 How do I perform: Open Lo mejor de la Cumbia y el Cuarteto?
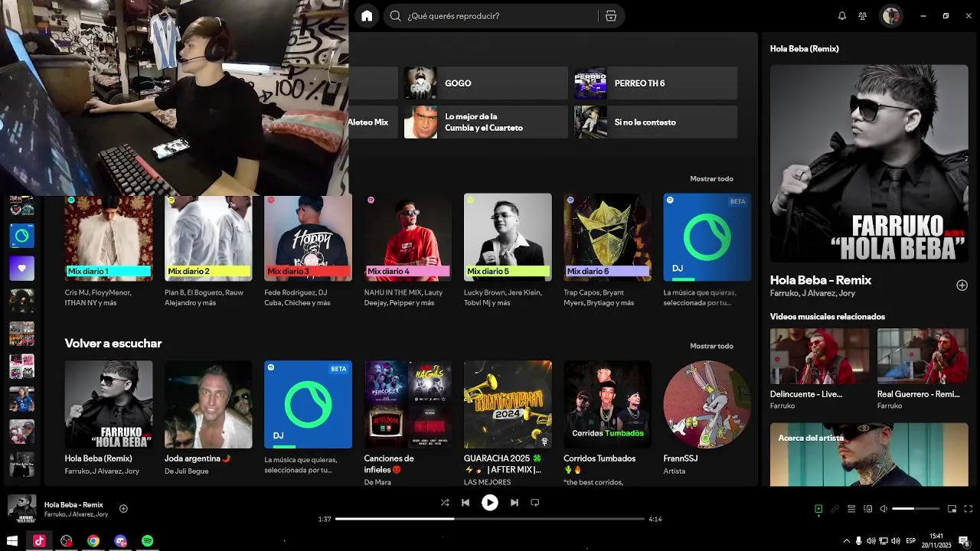tap(485, 122)
